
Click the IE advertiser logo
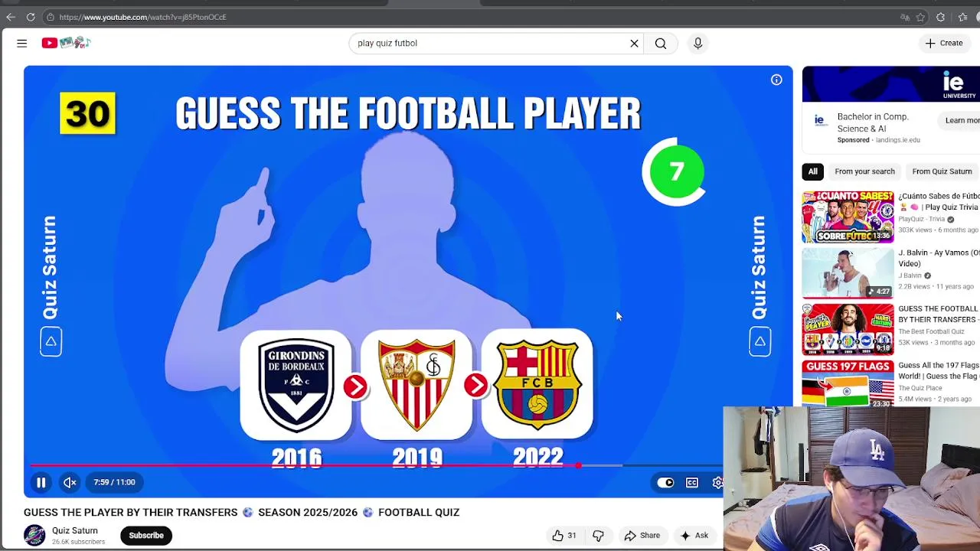[819, 120]
